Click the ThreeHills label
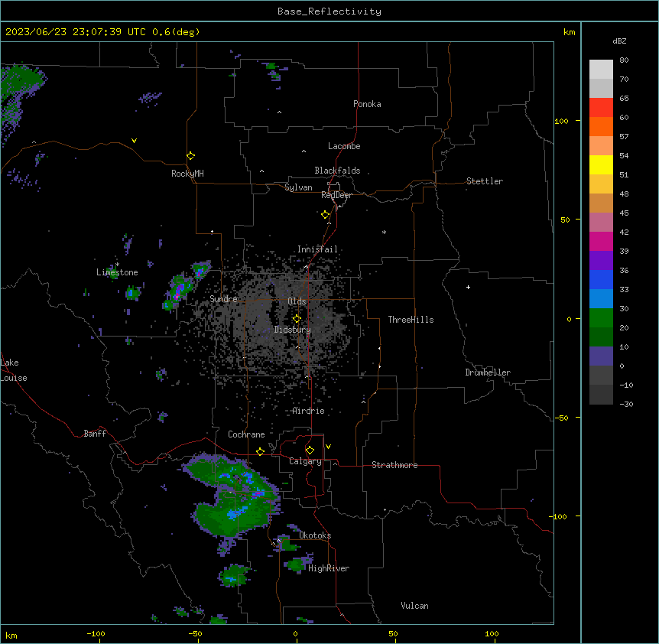Viewport: 659px width, 644px height. (411, 320)
